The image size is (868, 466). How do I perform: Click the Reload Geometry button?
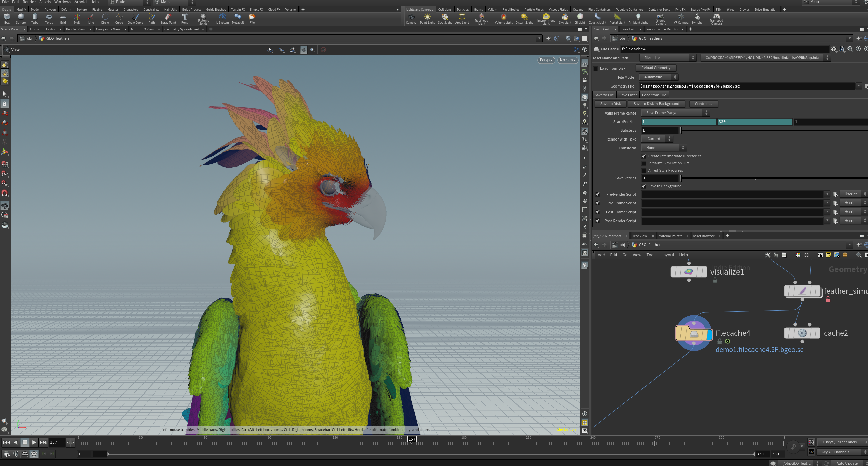click(x=655, y=68)
